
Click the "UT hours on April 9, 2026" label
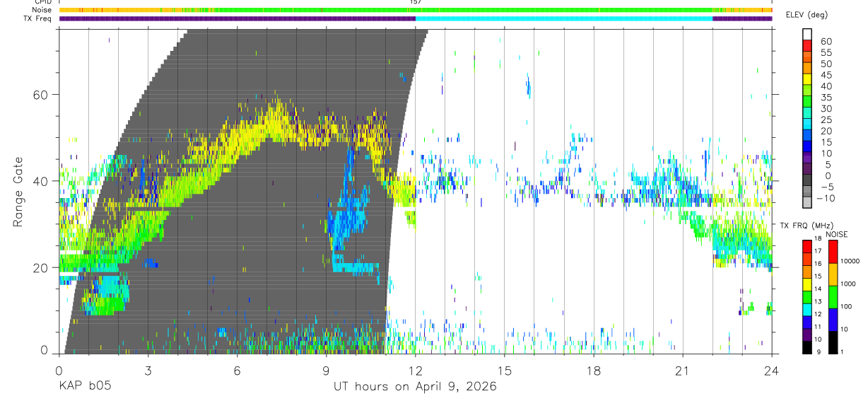pos(415,387)
